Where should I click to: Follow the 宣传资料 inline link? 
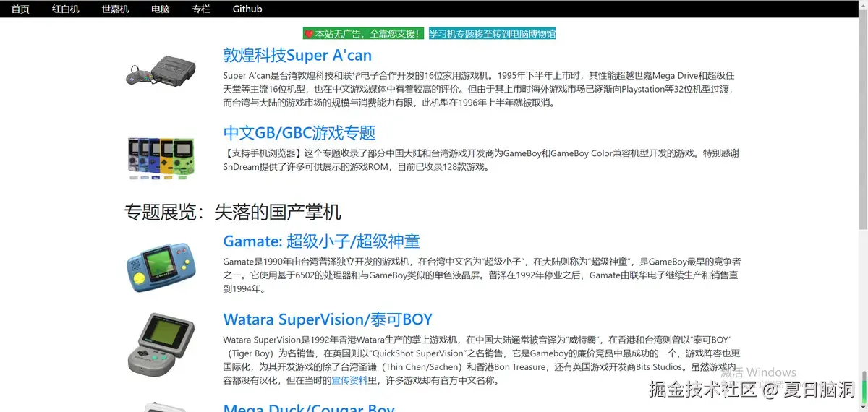349,380
